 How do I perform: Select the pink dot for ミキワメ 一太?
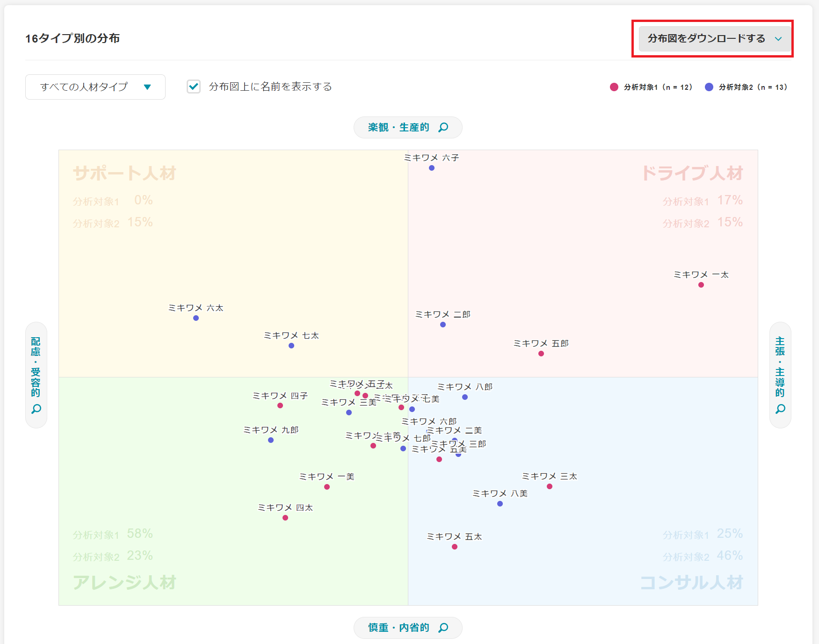[701, 285]
